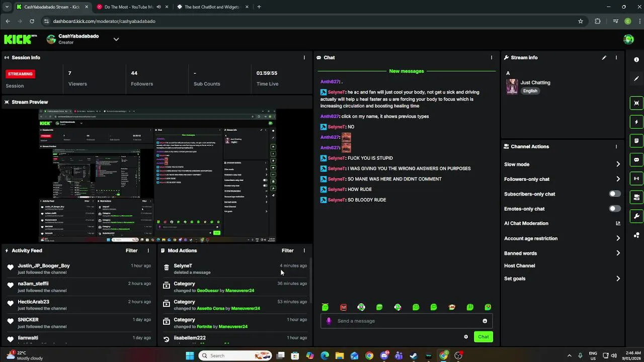Image resolution: width=644 pixels, height=362 pixels.
Task: Open emoji picker in message box
Action: click(x=485, y=321)
